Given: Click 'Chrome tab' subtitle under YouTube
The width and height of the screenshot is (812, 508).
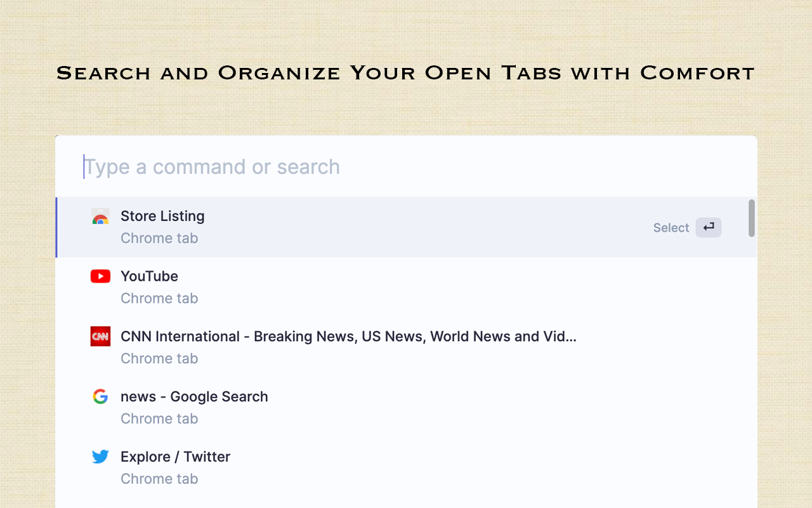Looking at the screenshot, I should point(159,298).
